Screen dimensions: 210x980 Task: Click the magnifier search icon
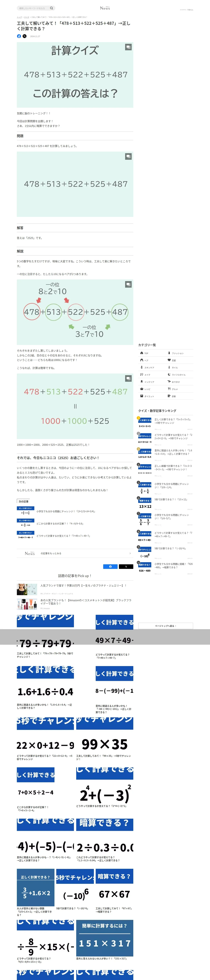(x=52, y=8)
